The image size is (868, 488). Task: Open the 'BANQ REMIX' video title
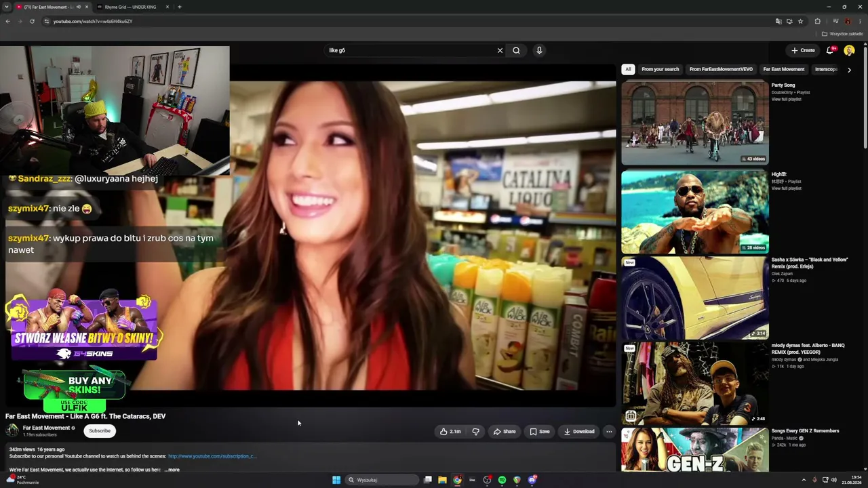808,349
